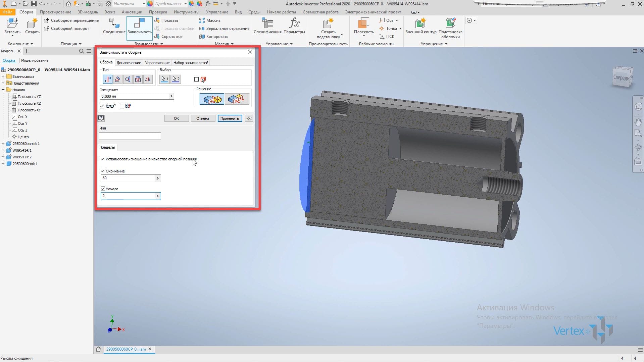This screenshot has width=644, height=362.
Task: Select the Angle constraint type icon
Action: 117,79
